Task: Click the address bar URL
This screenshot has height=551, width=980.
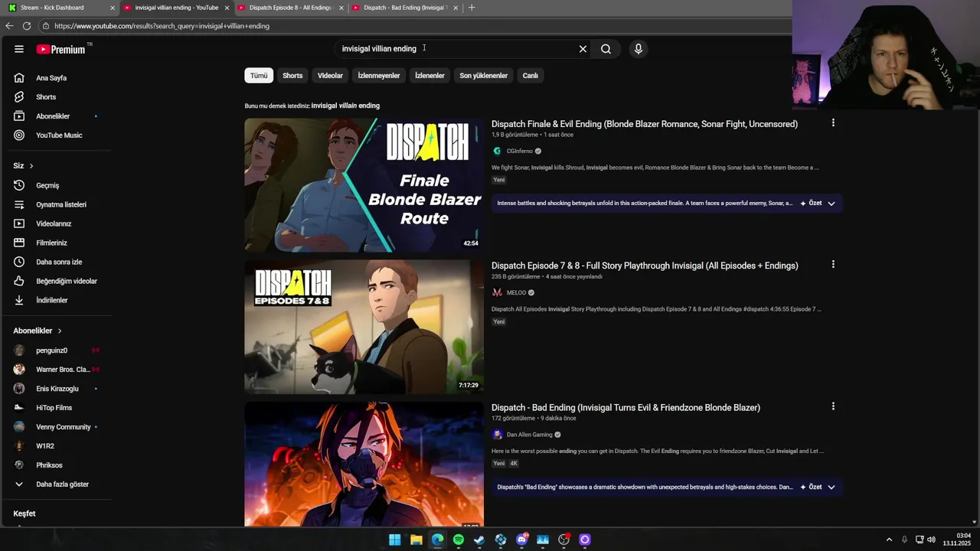Action: [x=162, y=26]
